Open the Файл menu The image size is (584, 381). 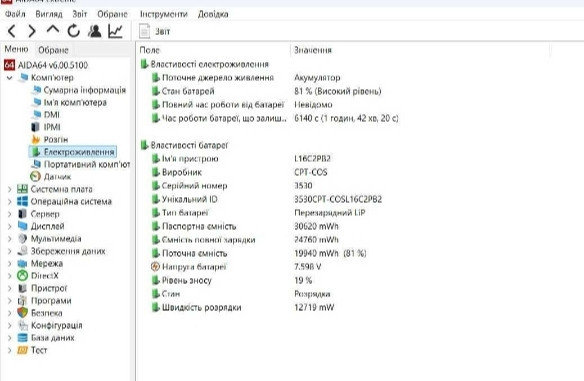(x=15, y=14)
